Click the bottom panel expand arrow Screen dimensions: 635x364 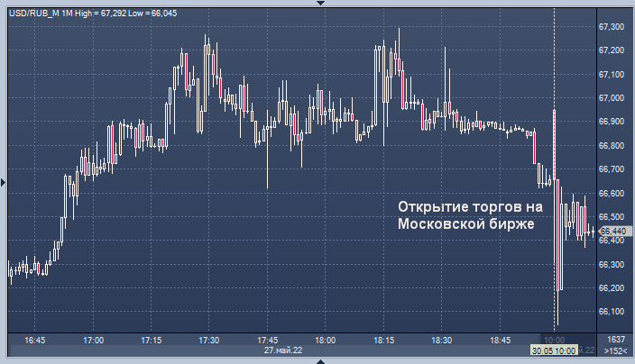click(317, 360)
